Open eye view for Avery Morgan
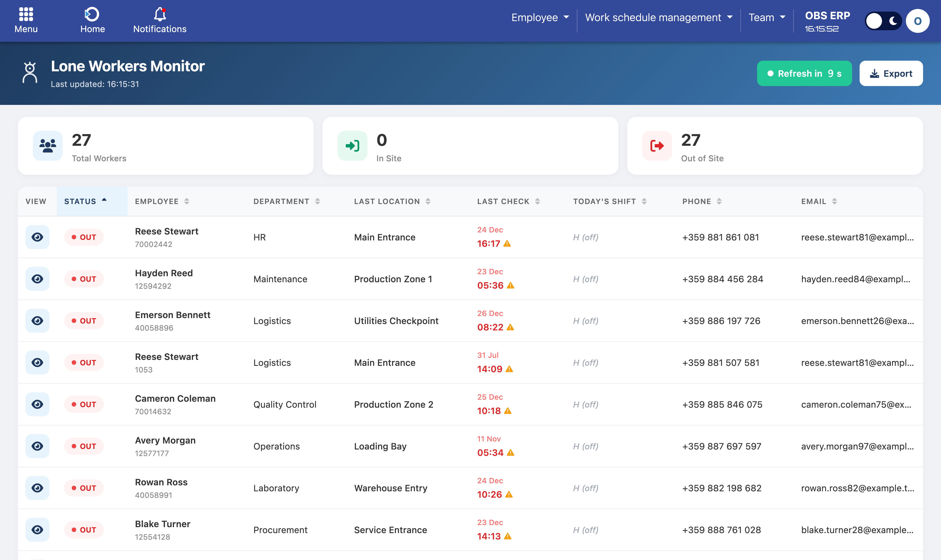941x560 pixels. [x=37, y=446]
